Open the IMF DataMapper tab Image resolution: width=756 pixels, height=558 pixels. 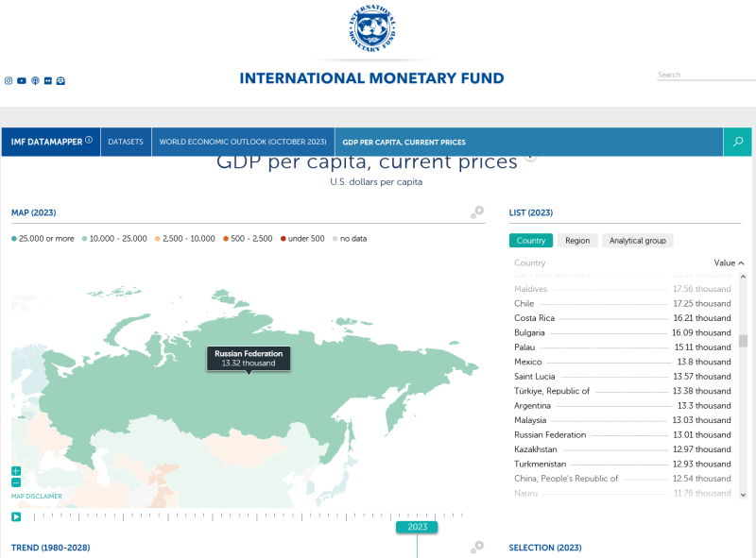tap(51, 142)
